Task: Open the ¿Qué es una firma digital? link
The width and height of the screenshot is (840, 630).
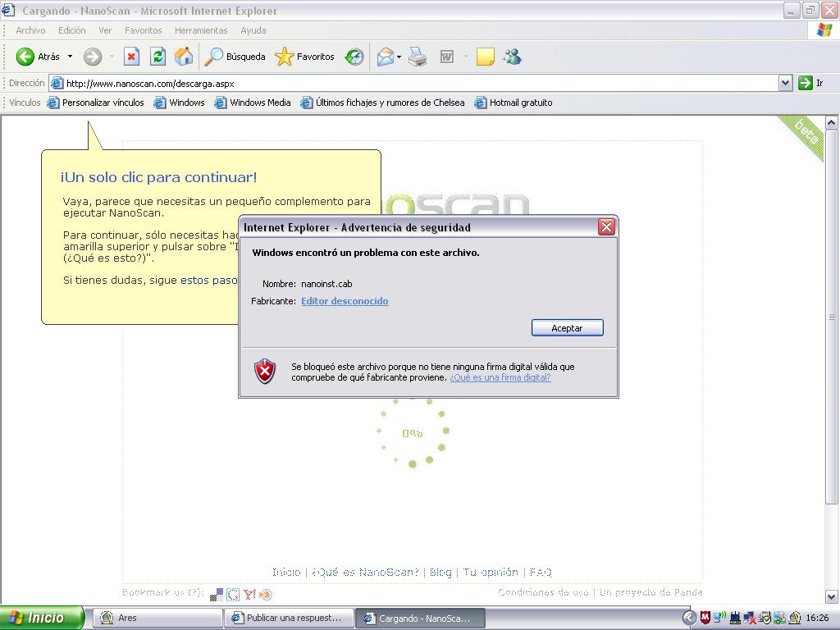Action: pyautogui.click(x=500, y=377)
